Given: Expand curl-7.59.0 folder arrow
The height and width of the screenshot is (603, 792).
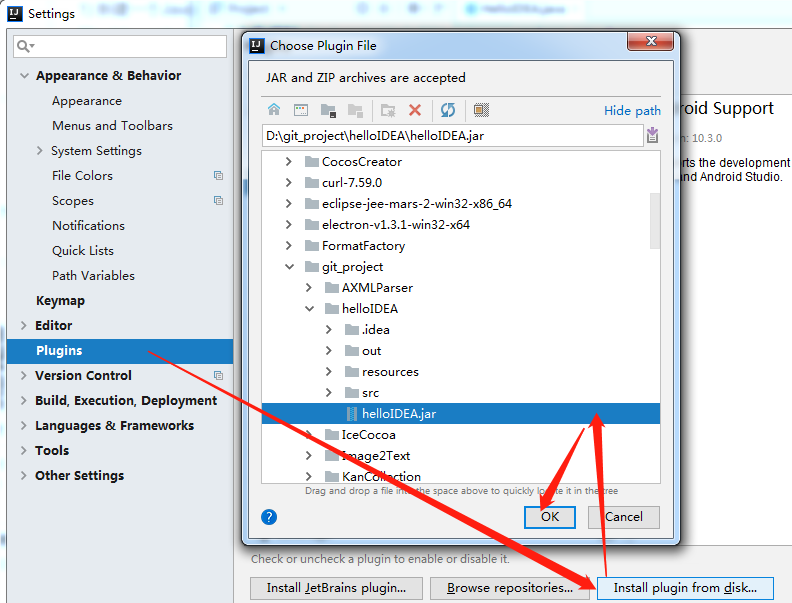Looking at the screenshot, I should tap(288, 182).
